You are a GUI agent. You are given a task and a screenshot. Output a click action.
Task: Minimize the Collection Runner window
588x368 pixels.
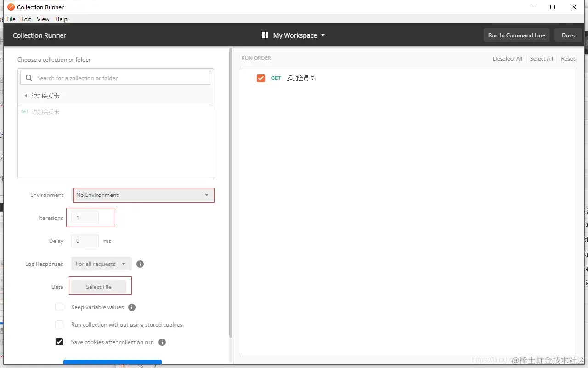click(x=532, y=7)
